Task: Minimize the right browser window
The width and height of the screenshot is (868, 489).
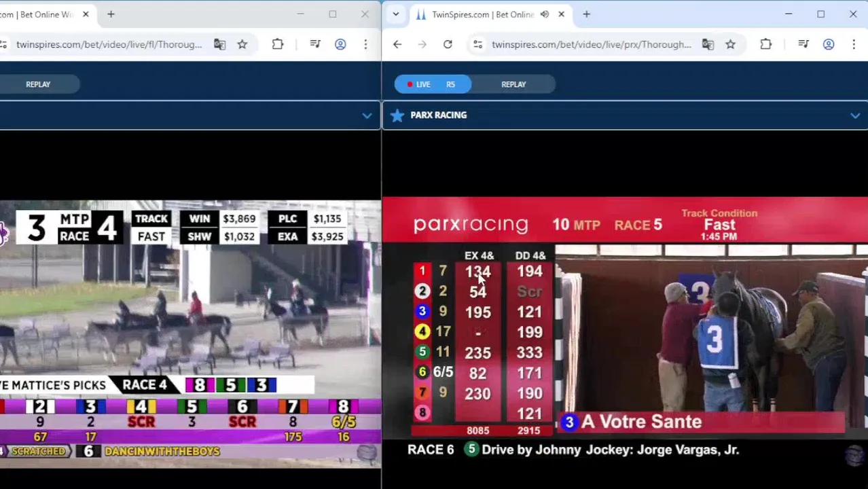Action: click(x=789, y=14)
